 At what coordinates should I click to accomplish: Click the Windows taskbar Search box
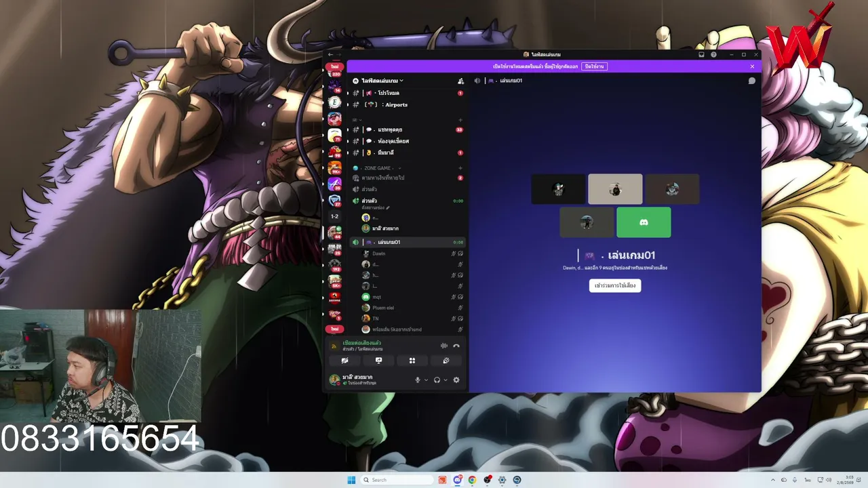(397, 480)
